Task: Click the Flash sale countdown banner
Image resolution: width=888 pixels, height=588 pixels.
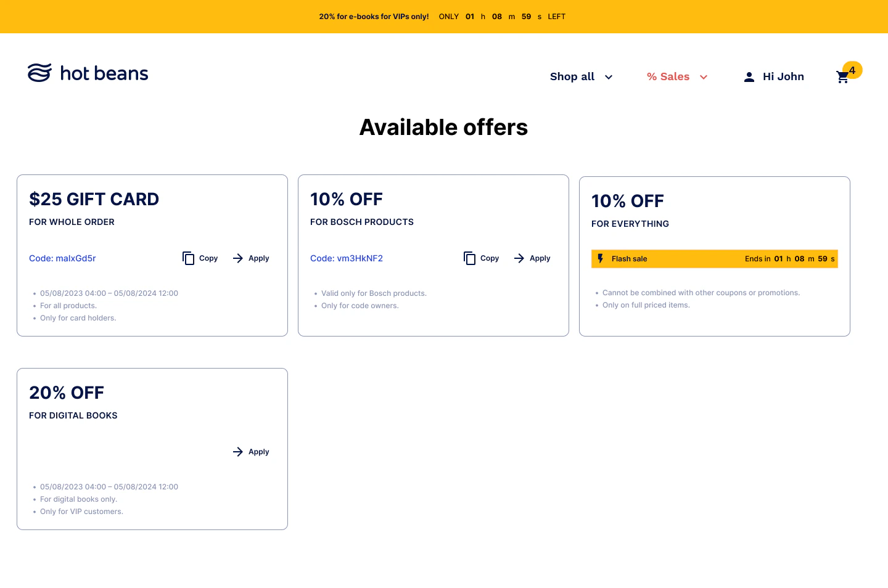Action: pos(715,259)
